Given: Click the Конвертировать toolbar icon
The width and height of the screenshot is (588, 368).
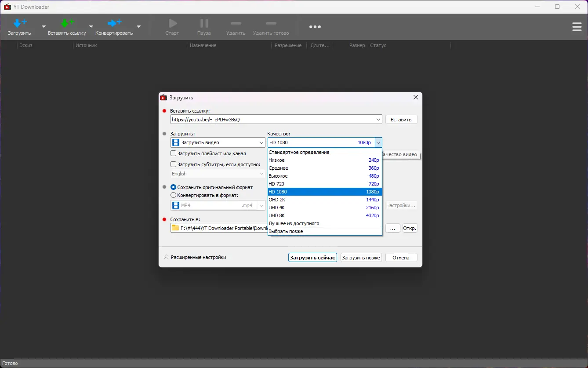Looking at the screenshot, I should click(x=114, y=23).
